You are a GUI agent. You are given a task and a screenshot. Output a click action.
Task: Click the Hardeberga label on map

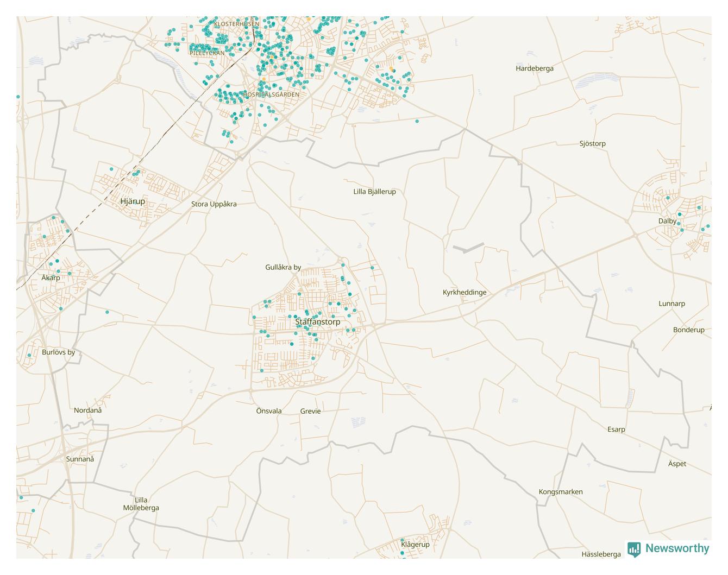[x=534, y=68]
